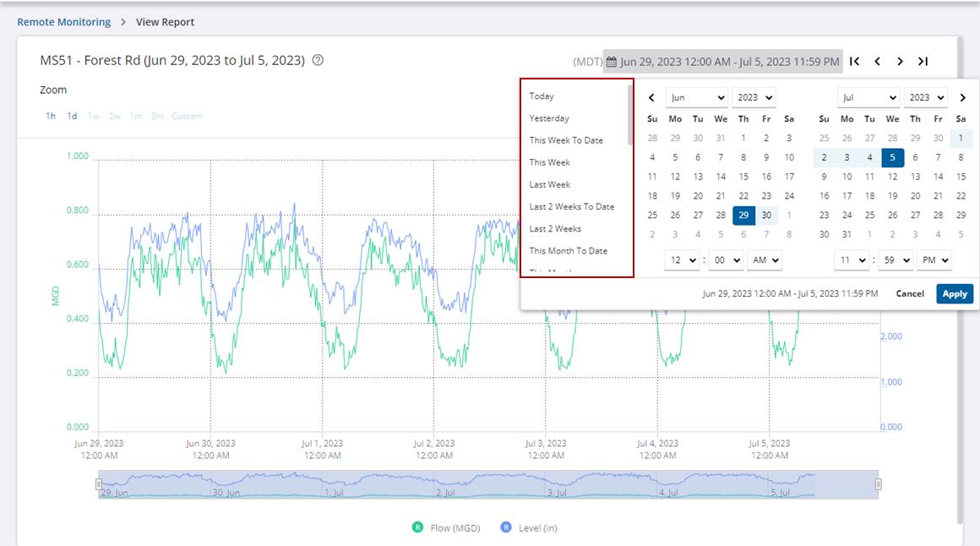Image resolution: width=980 pixels, height=546 pixels.
Task: Choose This Month To Date preset
Action: pyautogui.click(x=569, y=251)
